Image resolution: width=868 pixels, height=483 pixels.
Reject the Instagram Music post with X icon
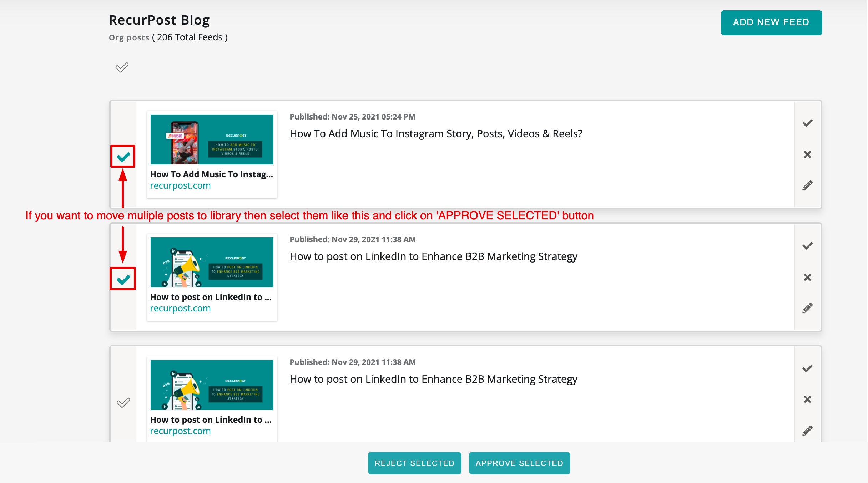[807, 154]
